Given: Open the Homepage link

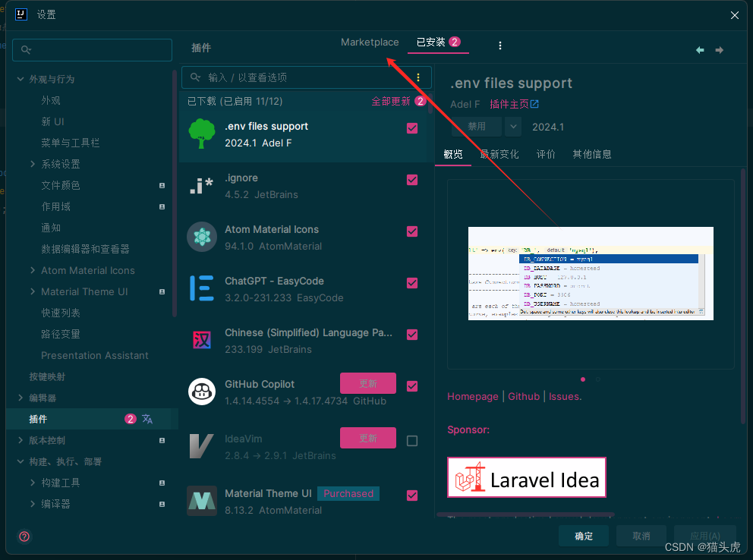Looking at the screenshot, I should click(473, 397).
